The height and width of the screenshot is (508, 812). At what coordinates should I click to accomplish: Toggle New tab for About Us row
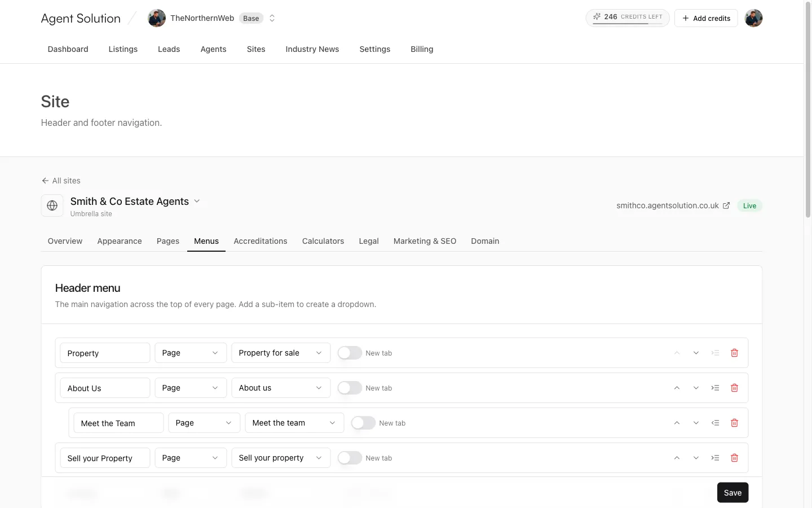(x=350, y=388)
